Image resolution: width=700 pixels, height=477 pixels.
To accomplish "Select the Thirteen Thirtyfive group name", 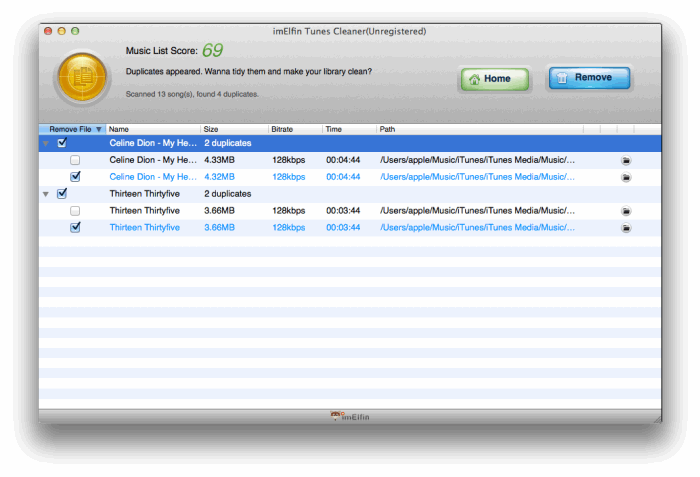I will tap(145, 194).
